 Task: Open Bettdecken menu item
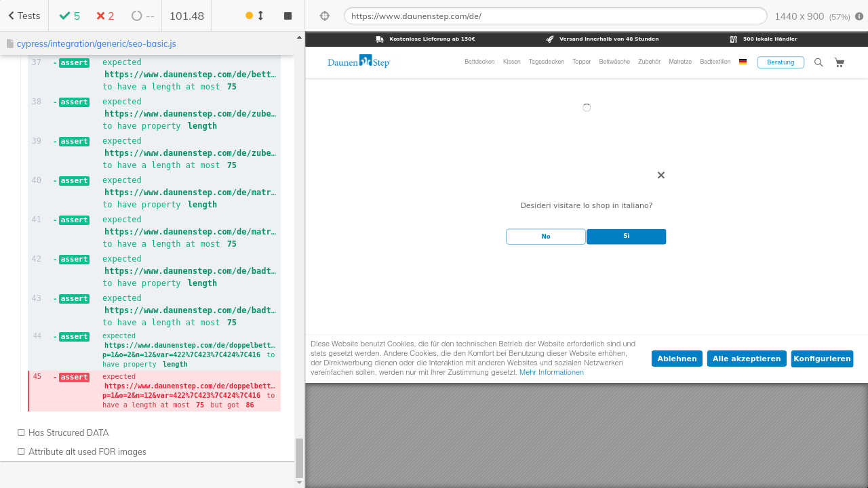coord(479,62)
